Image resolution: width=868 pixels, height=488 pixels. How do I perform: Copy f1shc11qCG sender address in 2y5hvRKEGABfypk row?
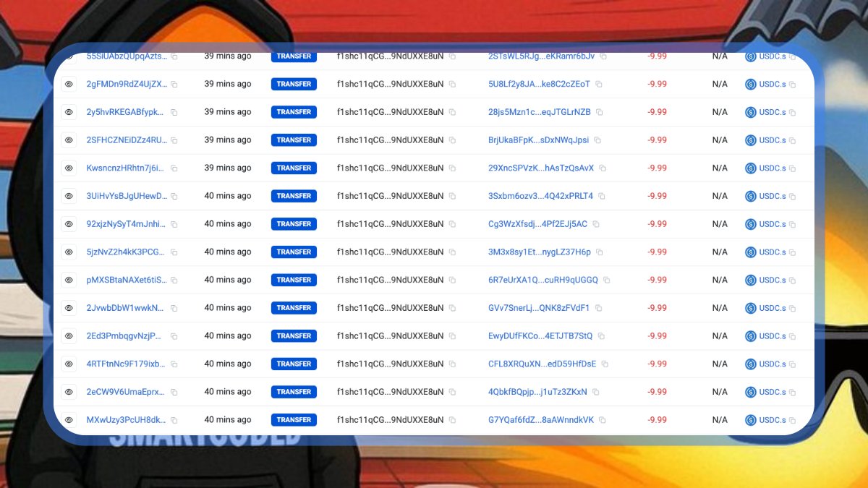pos(452,112)
